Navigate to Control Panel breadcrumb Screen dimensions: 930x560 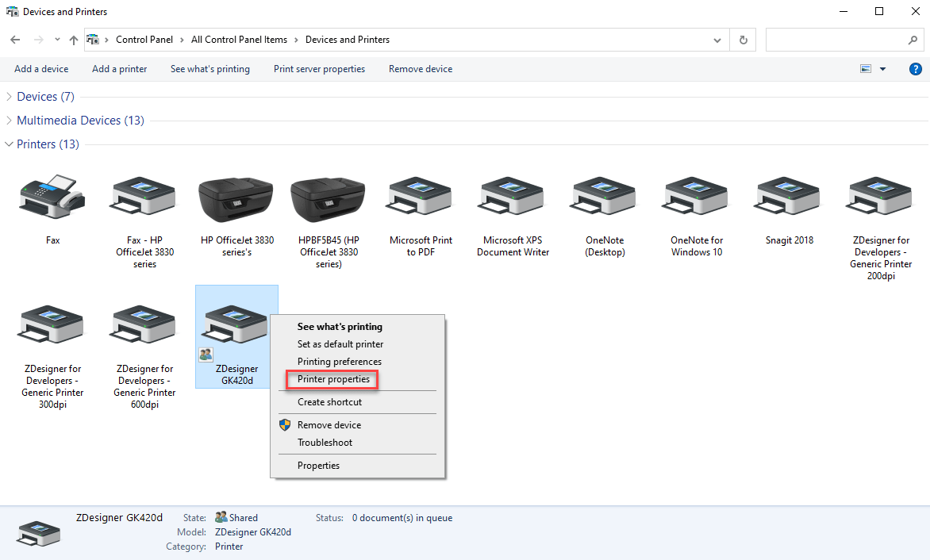(x=144, y=40)
